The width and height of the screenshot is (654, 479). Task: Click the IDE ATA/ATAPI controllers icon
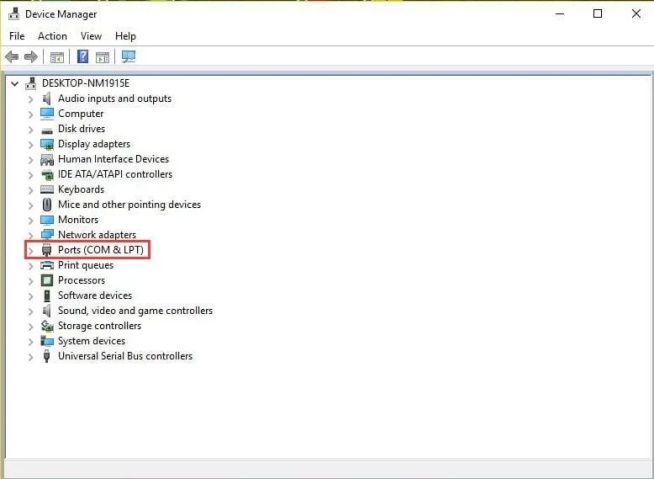(47, 175)
